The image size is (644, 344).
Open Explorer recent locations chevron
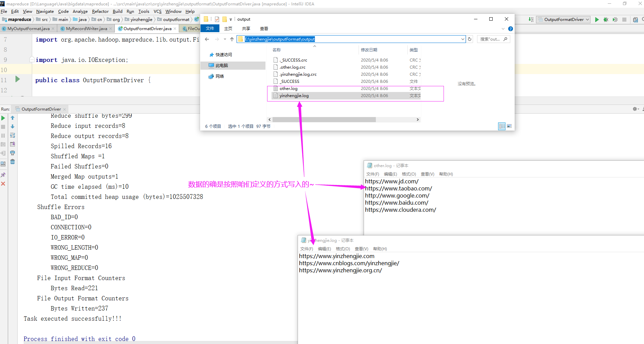(x=225, y=39)
